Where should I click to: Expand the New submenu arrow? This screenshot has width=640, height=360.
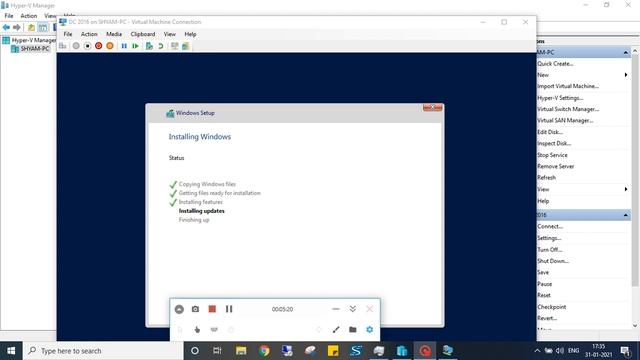[626, 75]
